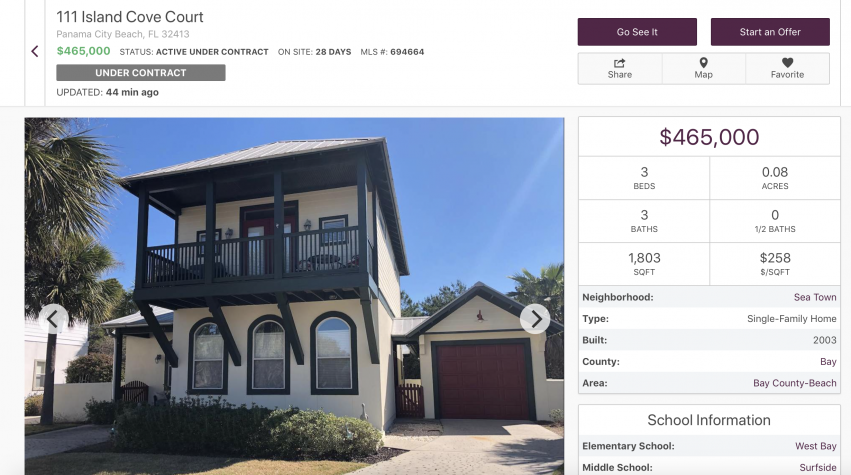This screenshot has height=475, width=851.
Task: Click the main house photo
Action: coord(294,296)
